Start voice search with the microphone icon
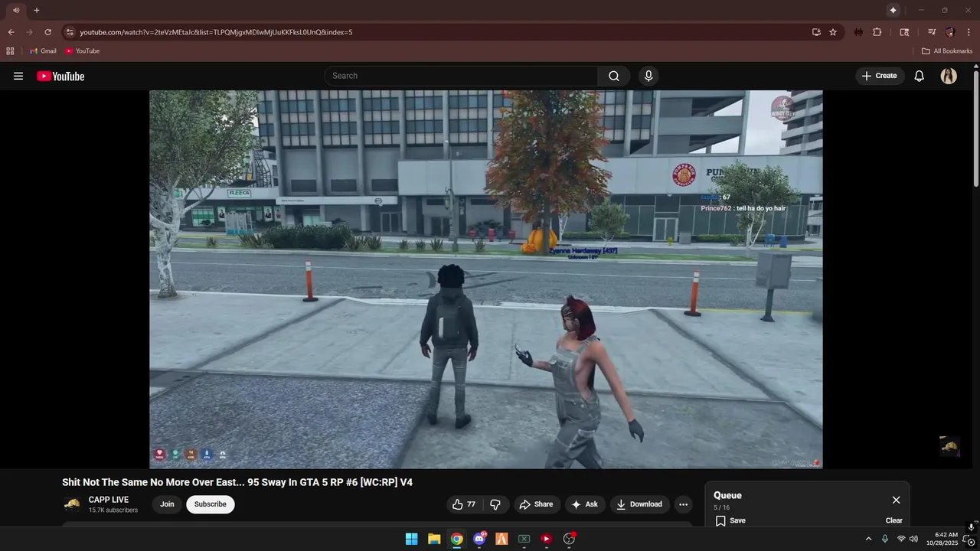 648,76
